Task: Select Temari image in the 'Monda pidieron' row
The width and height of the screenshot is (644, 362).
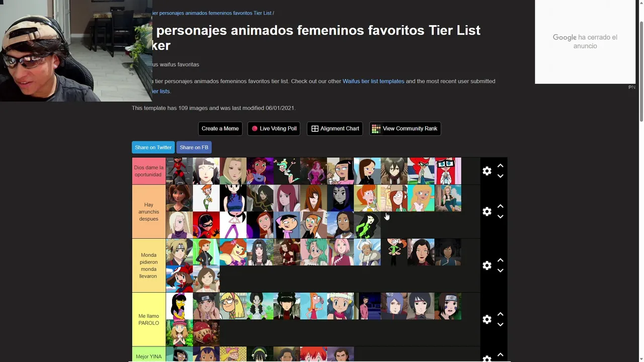Action: click(179, 252)
